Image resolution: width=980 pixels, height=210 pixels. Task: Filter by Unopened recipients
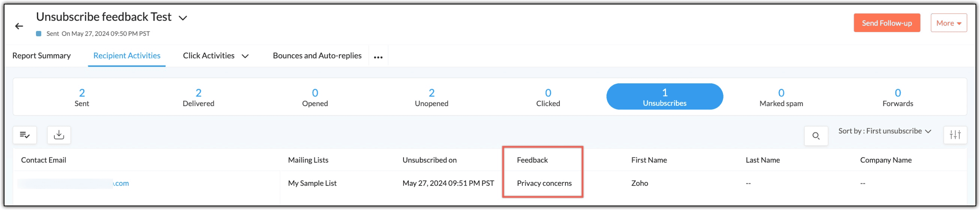(x=432, y=97)
